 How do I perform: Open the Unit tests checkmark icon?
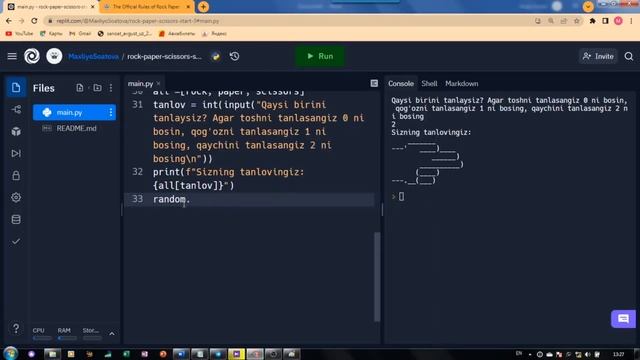[16, 242]
